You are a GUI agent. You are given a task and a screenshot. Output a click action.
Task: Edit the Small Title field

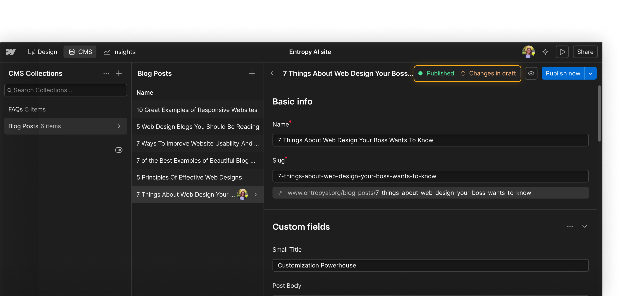(430, 265)
